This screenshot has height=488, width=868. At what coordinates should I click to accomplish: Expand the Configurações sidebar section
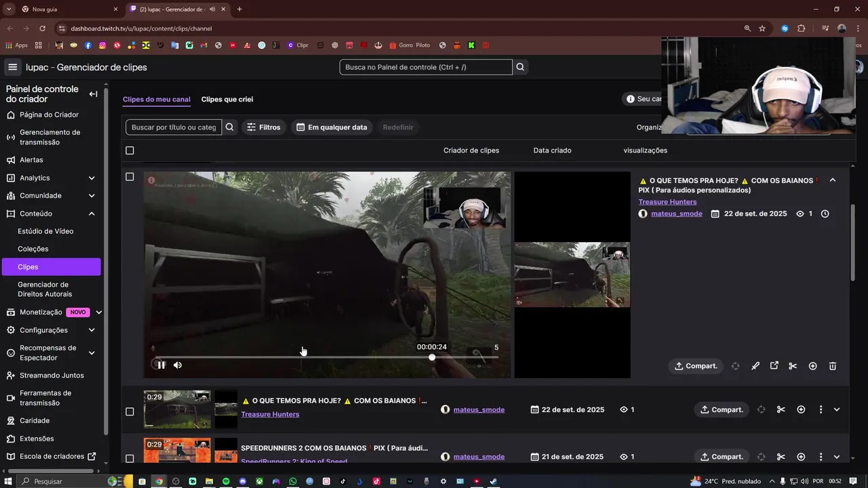point(92,330)
